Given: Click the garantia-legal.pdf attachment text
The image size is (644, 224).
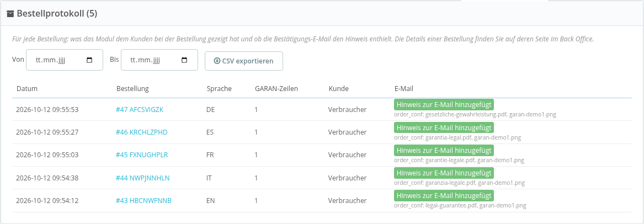Looking at the screenshot, I should tap(449, 137).
